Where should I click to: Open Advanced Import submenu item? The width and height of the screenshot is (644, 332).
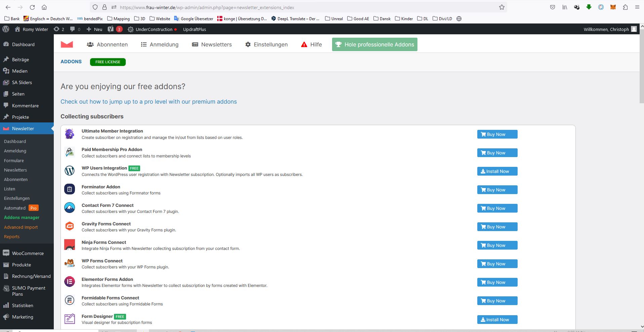pos(21,227)
